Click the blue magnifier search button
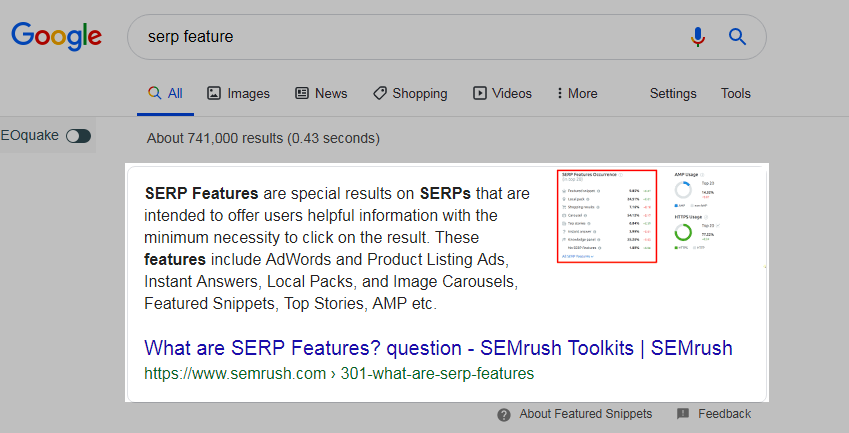The image size is (849, 433). click(x=737, y=37)
